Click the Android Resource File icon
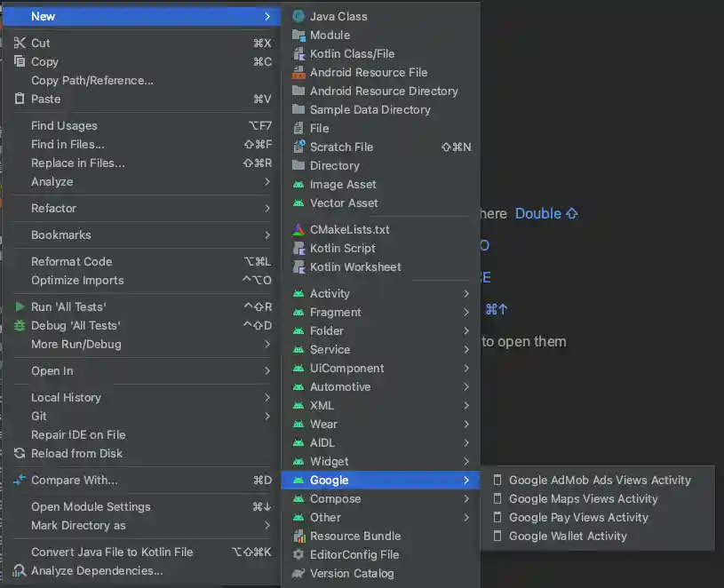 pyautogui.click(x=298, y=72)
